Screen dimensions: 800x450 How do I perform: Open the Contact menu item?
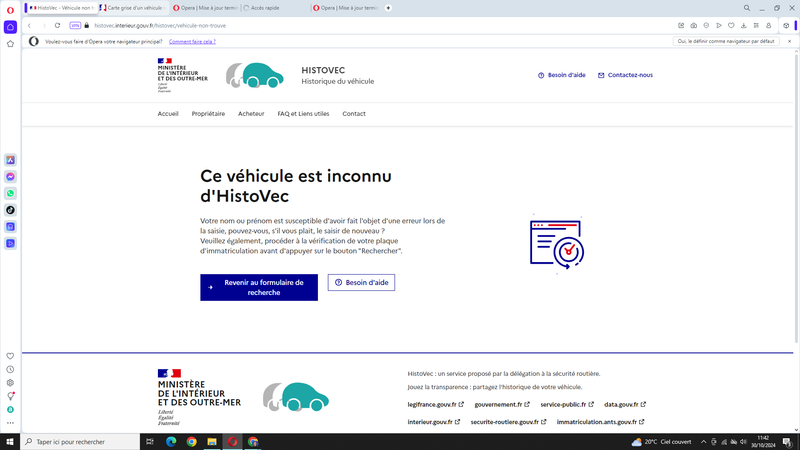pyautogui.click(x=354, y=114)
